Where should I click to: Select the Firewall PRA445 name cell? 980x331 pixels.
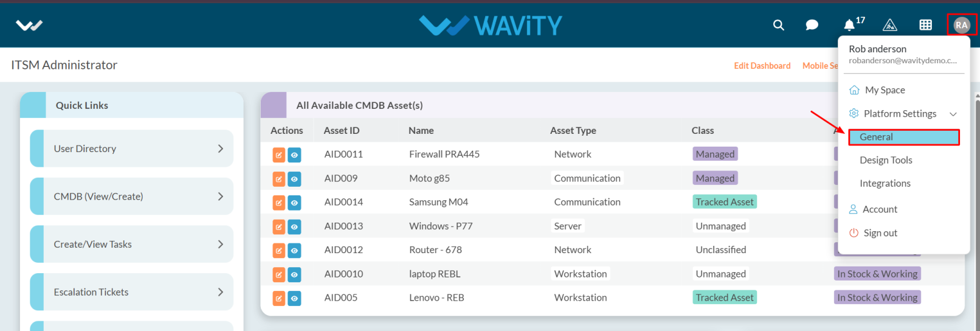click(x=444, y=154)
